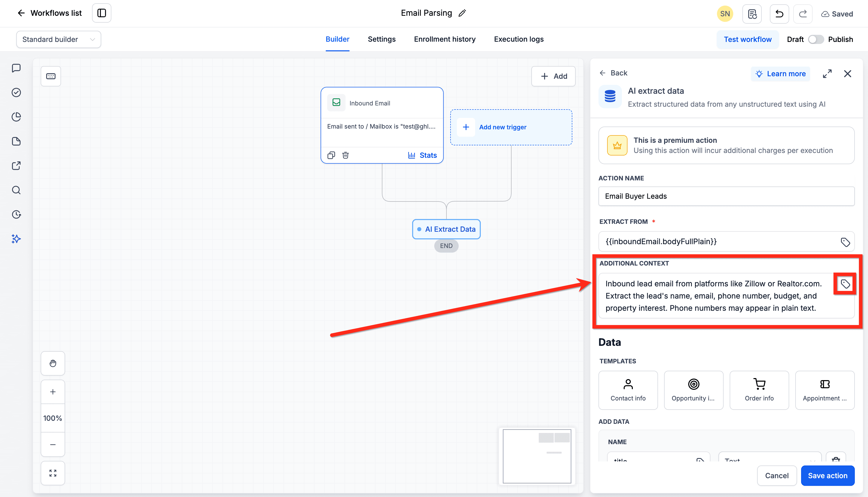Select Contact info template
This screenshot has width=868, height=497.
(x=628, y=390)
